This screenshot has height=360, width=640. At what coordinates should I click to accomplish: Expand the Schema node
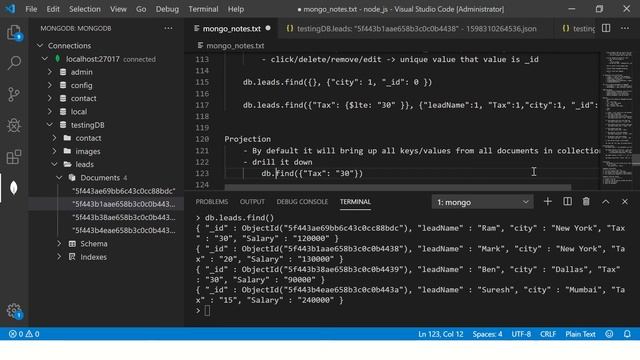point(60,244)
